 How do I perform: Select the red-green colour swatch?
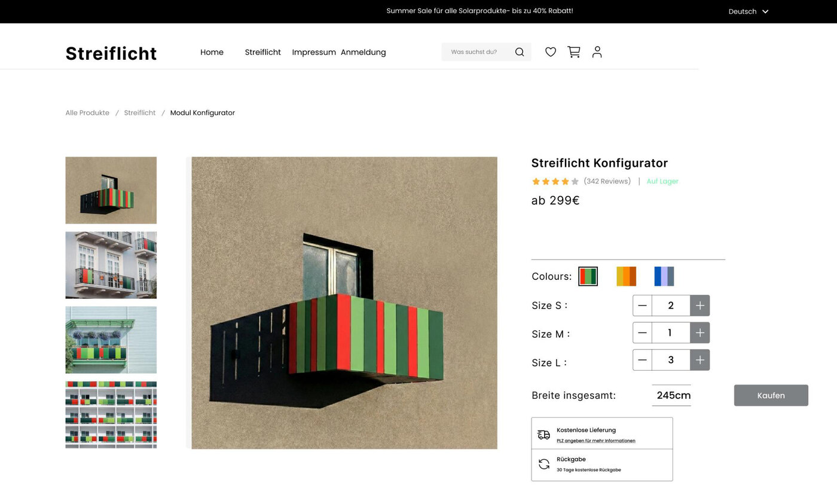tap(588, 276)
